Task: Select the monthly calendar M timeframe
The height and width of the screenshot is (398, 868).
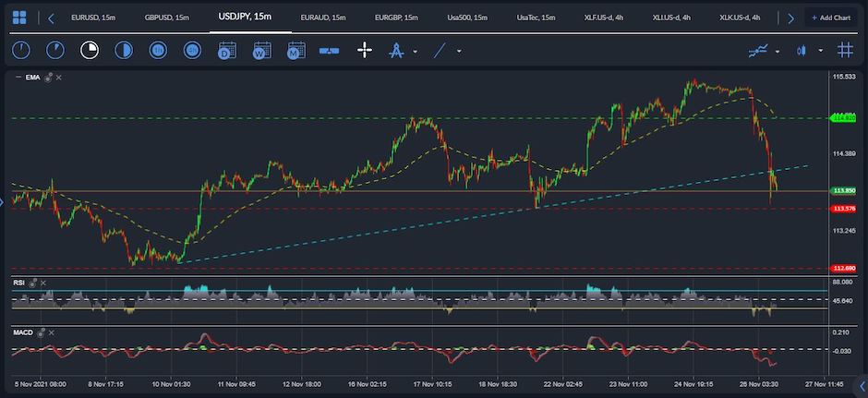Action: pyautogui.click(x=296, y=51)
